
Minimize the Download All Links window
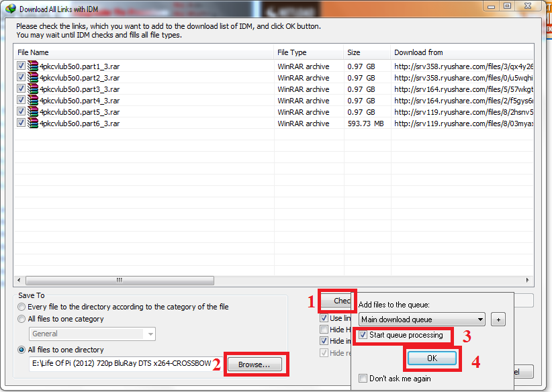pos(491,6)
